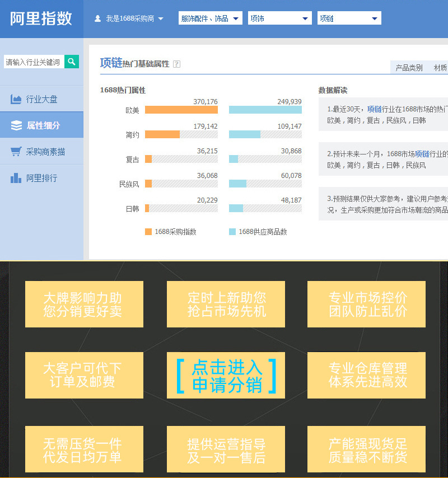Image resolution: width=448 pixels, height=478 pixels.
Task: Click the 专业仓库管理体系先进高效 tile
Action: click(x=366, y=375)
